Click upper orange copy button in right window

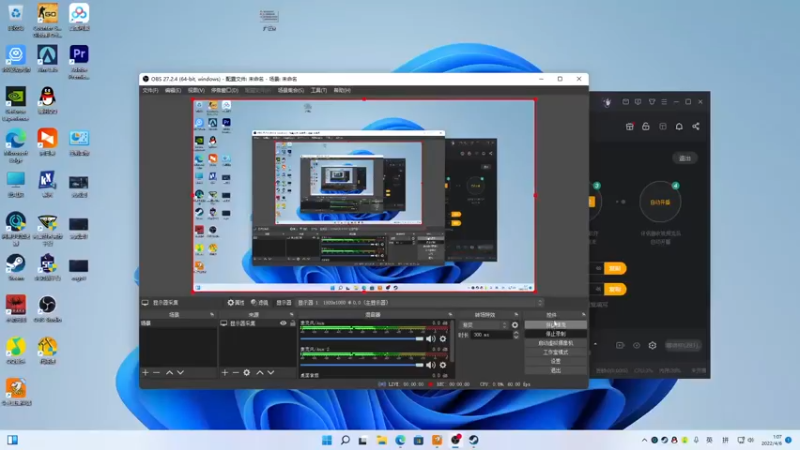[615, 268]
